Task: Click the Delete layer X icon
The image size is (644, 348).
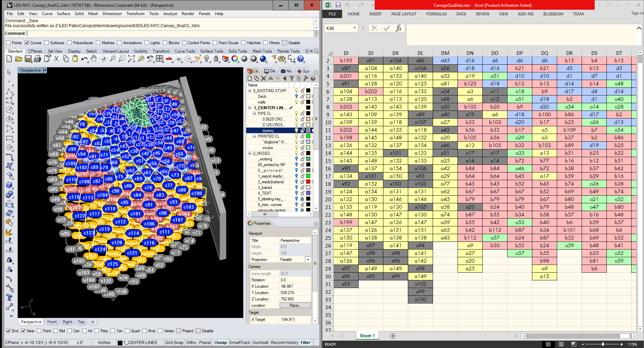Action: point(264,78)
